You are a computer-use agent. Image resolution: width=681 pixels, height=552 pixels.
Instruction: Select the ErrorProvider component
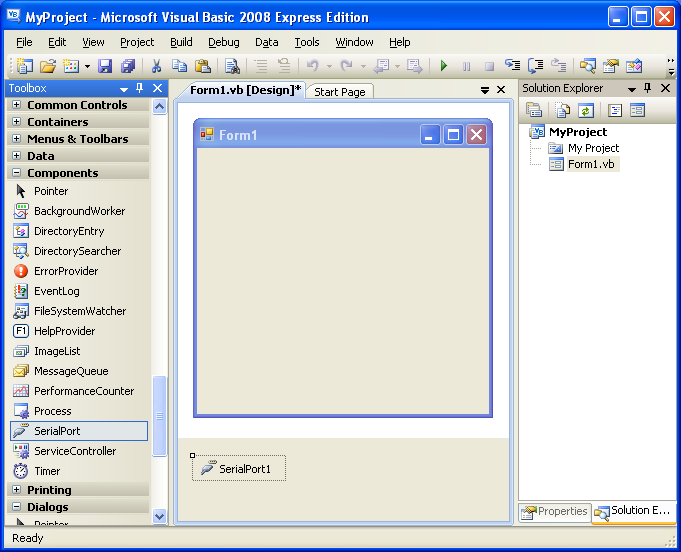tap(79, 271)
